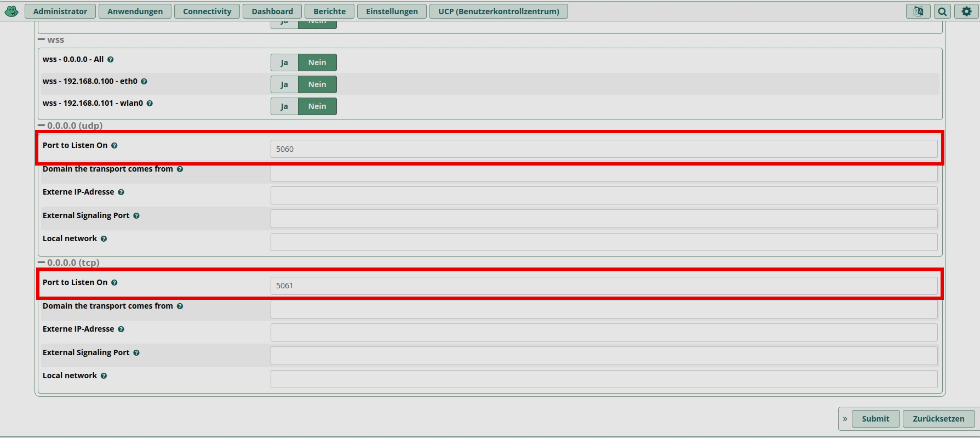This screenshot has width=980, height=438.
Task: Click help icon for tcp External Signaling Port
Action: [136, 353]
